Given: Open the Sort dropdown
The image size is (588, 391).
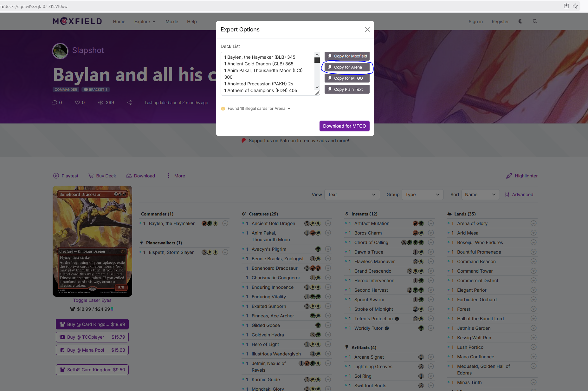Looking at the screenshot, I should tap(481, 195).
